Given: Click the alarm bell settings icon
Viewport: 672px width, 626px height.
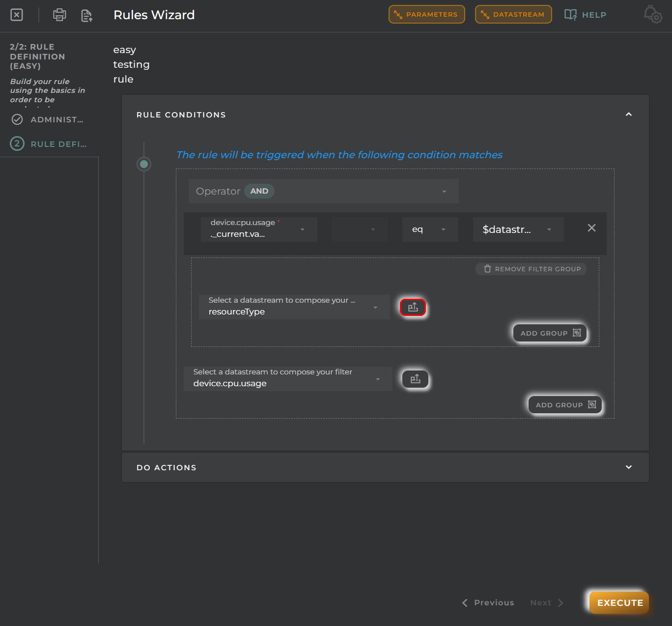Looking at the screenshot, I should pos(653,14).
